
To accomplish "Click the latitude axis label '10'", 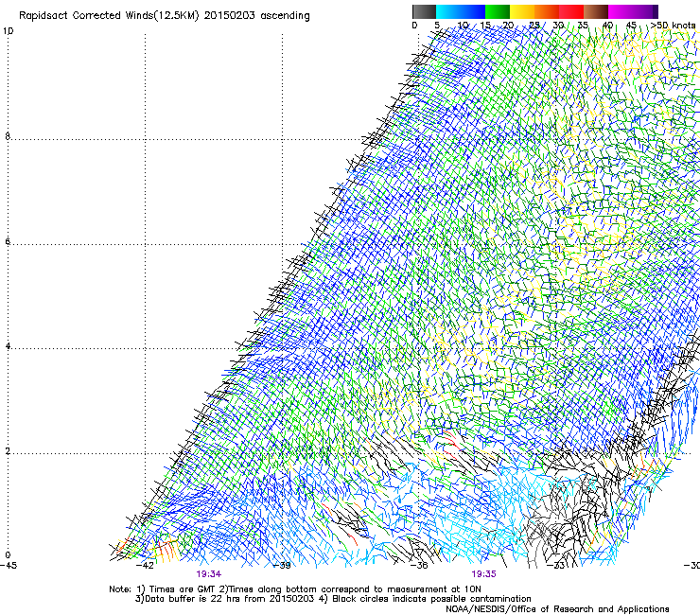I will click(x=8, y=31).
